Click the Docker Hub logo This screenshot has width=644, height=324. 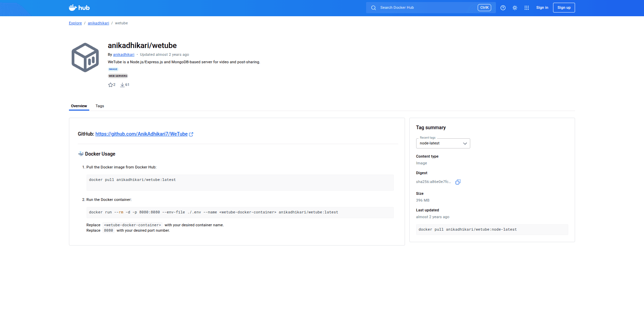79,8
